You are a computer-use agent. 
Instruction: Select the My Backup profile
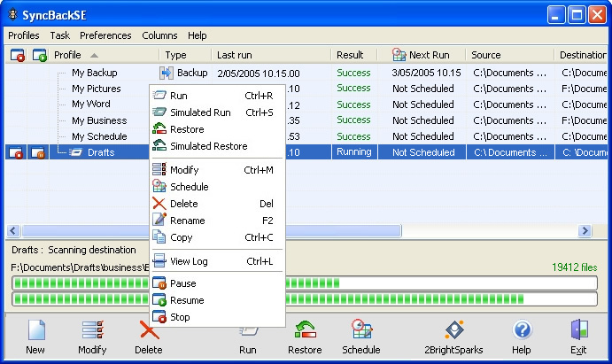pyautogui.click(x=95, y=73)
